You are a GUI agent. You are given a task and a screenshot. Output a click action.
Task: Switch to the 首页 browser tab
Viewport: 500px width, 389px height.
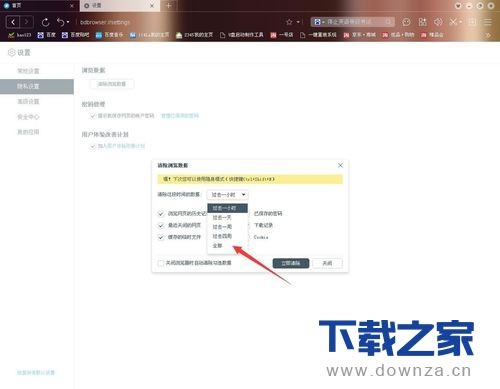[38, 6]
